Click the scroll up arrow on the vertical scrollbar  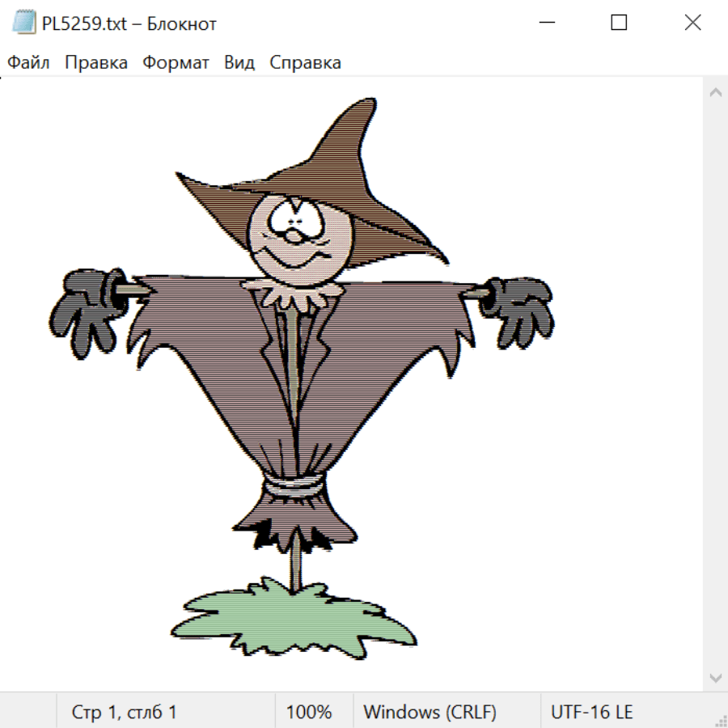(715, 93)
